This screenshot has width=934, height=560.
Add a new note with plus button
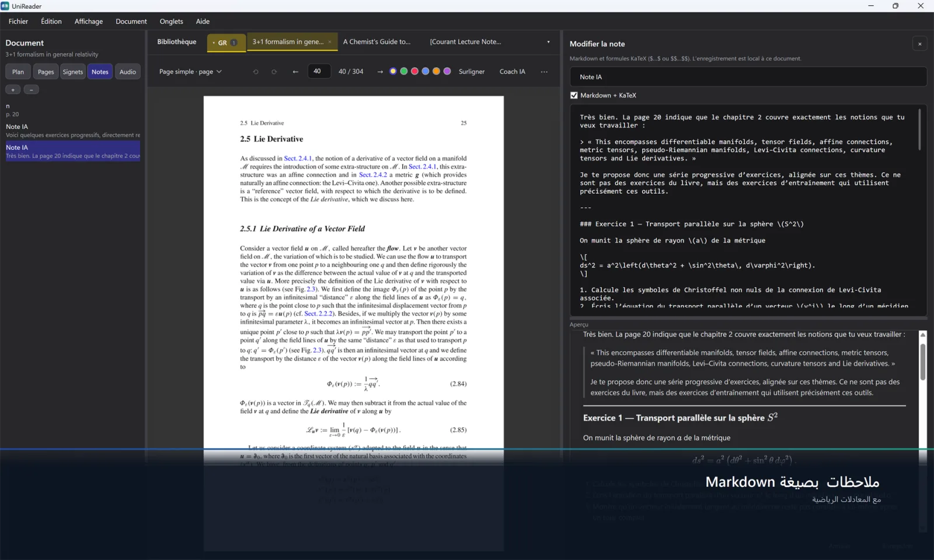[x=13, y=90]
